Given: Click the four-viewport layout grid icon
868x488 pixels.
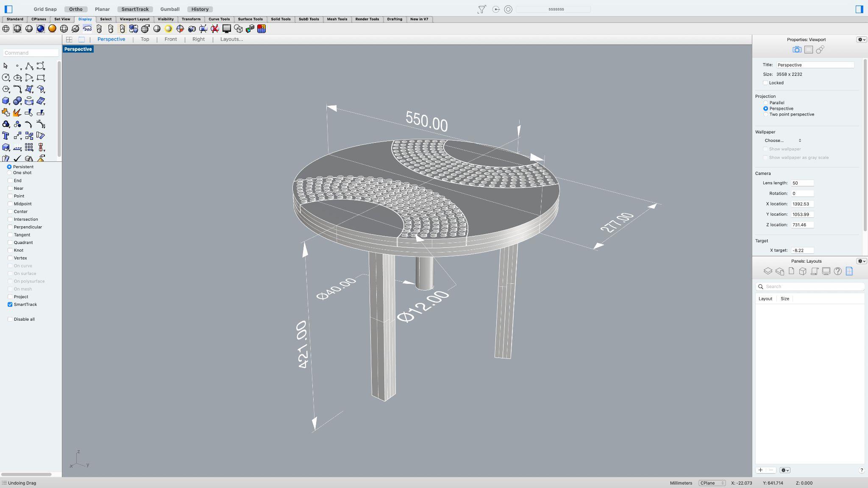Looking at the screenshot, I should click(x=69, y=39).
